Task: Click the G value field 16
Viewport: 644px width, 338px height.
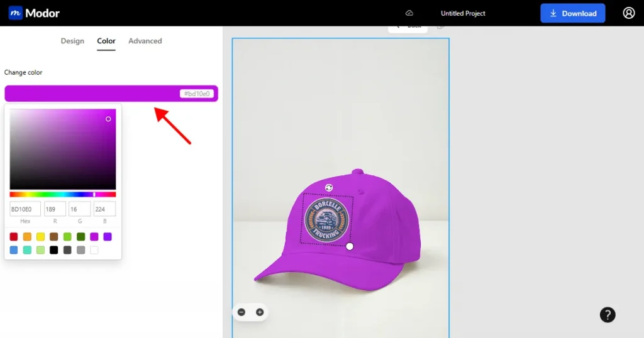Action: [80, 209]
